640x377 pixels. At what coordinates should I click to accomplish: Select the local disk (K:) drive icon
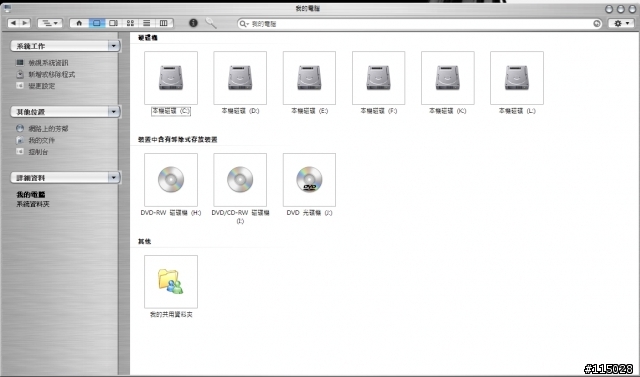pyautogui.click(x=448, y=78)
